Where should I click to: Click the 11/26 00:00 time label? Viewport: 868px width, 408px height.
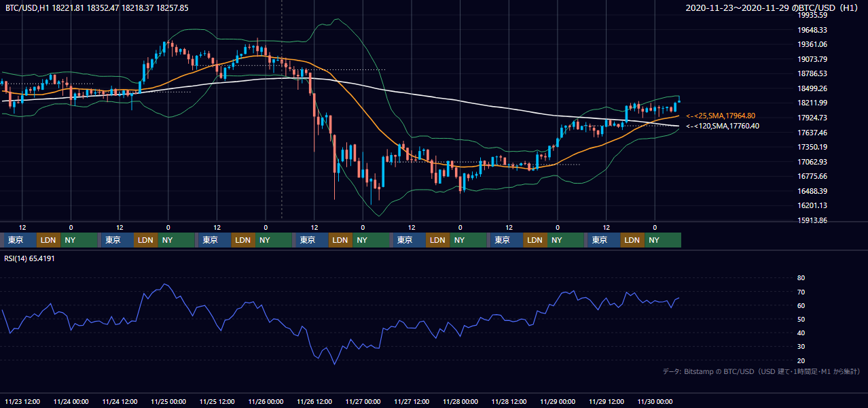tap(266, 401)
